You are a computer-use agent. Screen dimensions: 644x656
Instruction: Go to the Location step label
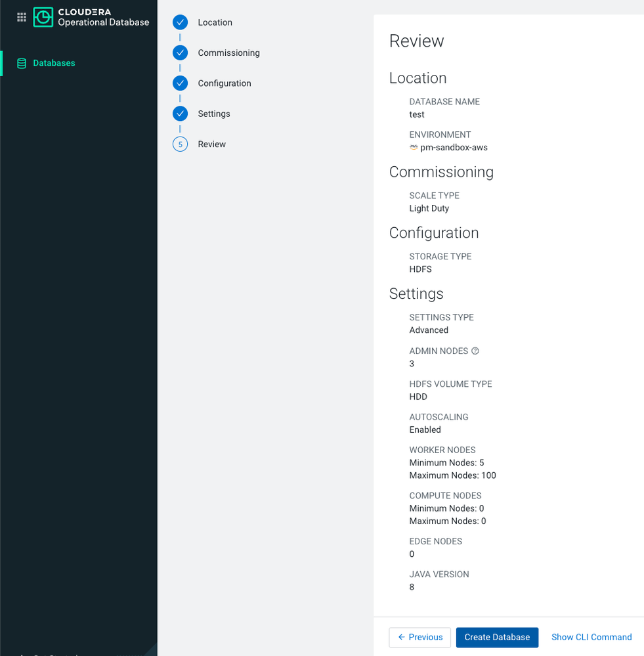point(215,22)
